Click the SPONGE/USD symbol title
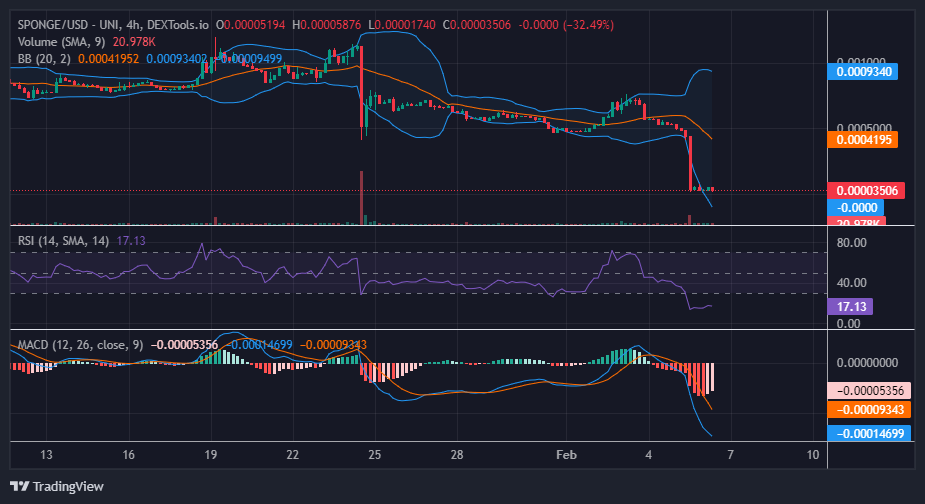Screen dimensions: 925x504 113,25
